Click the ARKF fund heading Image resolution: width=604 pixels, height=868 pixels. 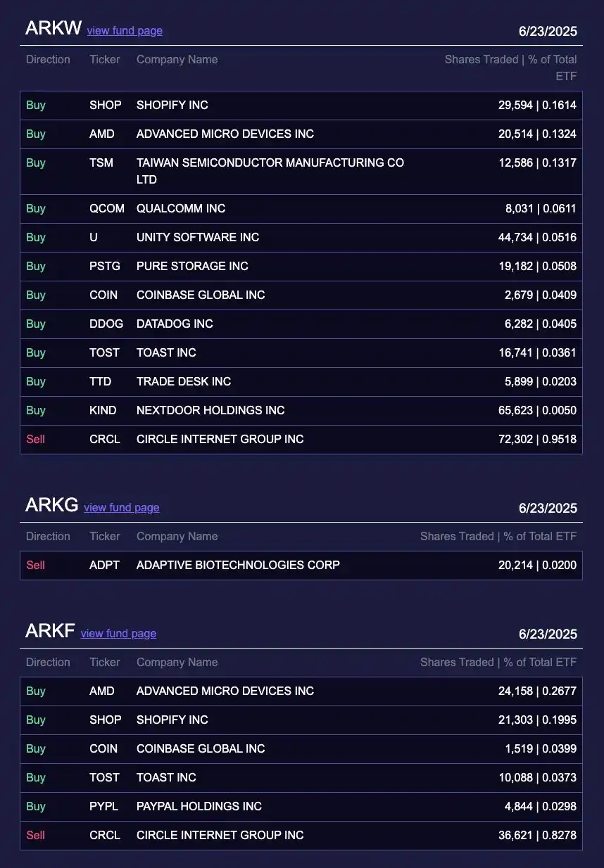coord(50,631)
